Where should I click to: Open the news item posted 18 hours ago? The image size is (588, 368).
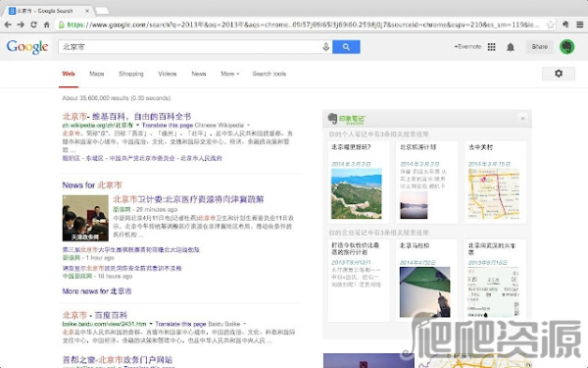(122, 268)
